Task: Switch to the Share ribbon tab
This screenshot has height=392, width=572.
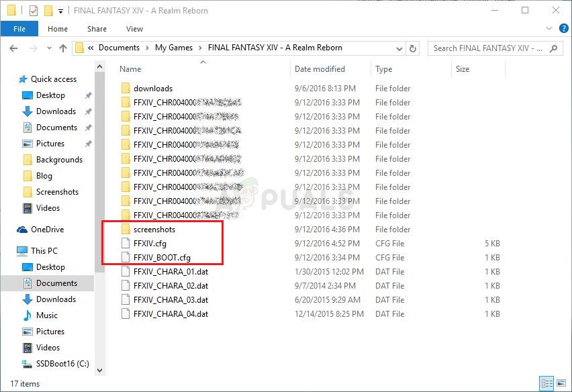Action: click(97, 29)
